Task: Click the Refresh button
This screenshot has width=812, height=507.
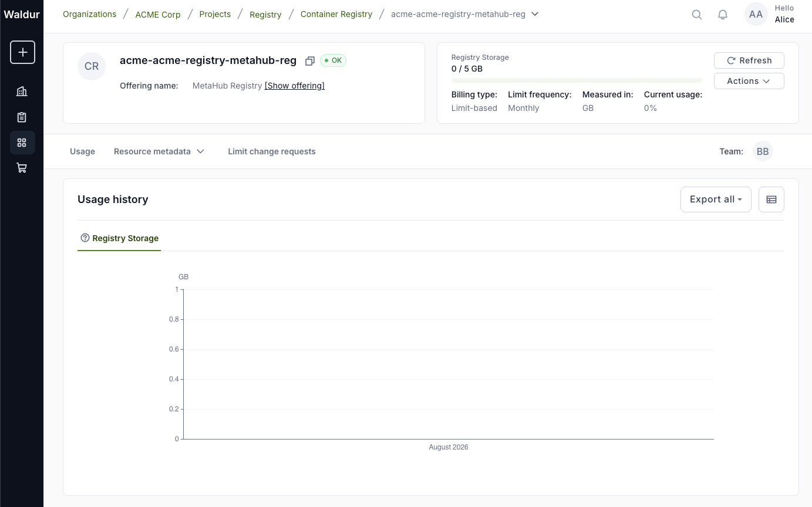Action: 749,60
